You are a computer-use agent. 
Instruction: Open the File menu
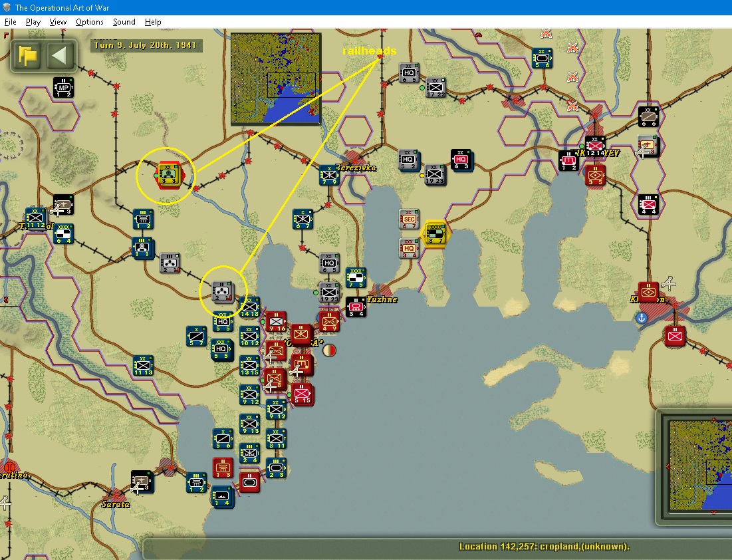[x=10, y=22]
